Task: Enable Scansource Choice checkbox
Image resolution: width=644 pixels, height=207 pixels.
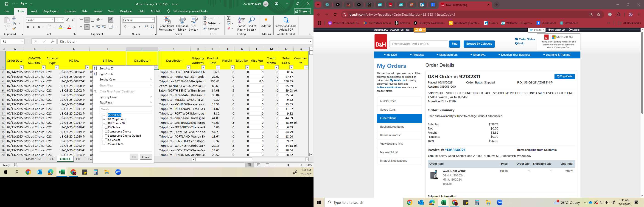Action: [x=106, y=132]
